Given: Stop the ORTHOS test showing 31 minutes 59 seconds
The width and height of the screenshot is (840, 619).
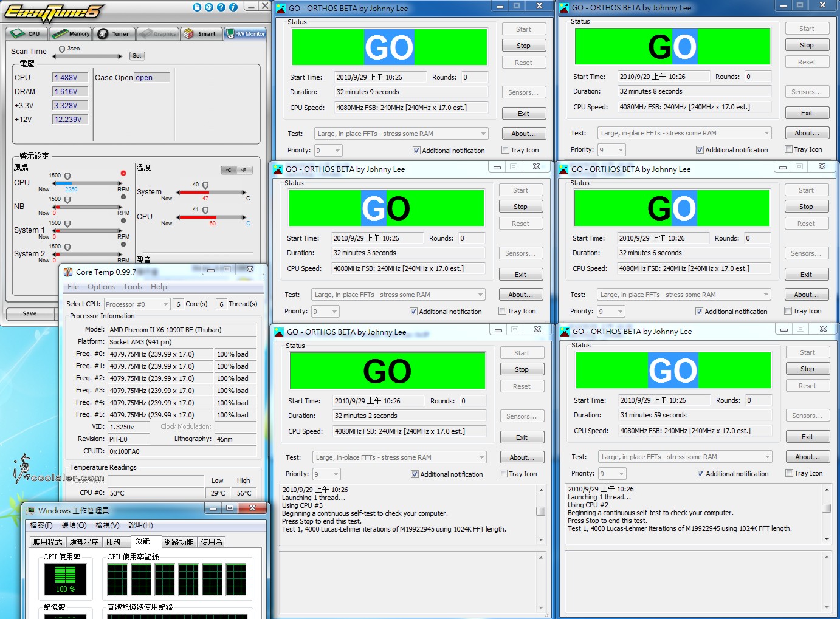Looking at the screenshot, I should 807,369.
